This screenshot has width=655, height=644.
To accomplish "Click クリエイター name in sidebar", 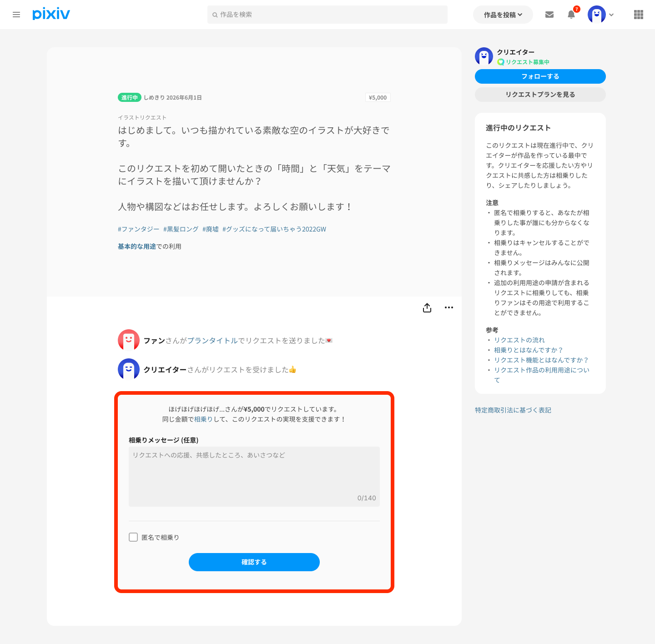I will point(516,52).
